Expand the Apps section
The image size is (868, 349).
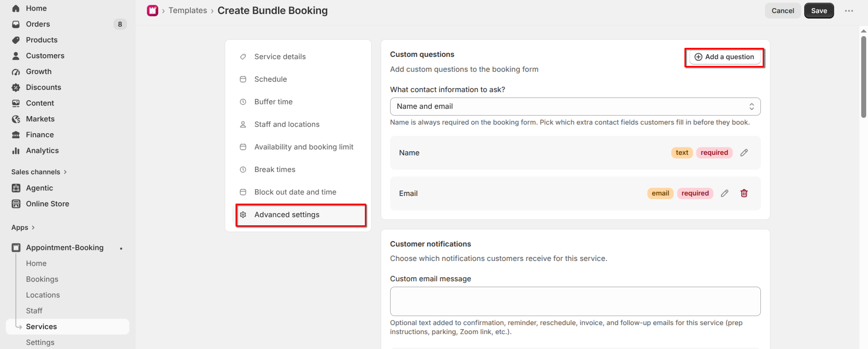23,228
